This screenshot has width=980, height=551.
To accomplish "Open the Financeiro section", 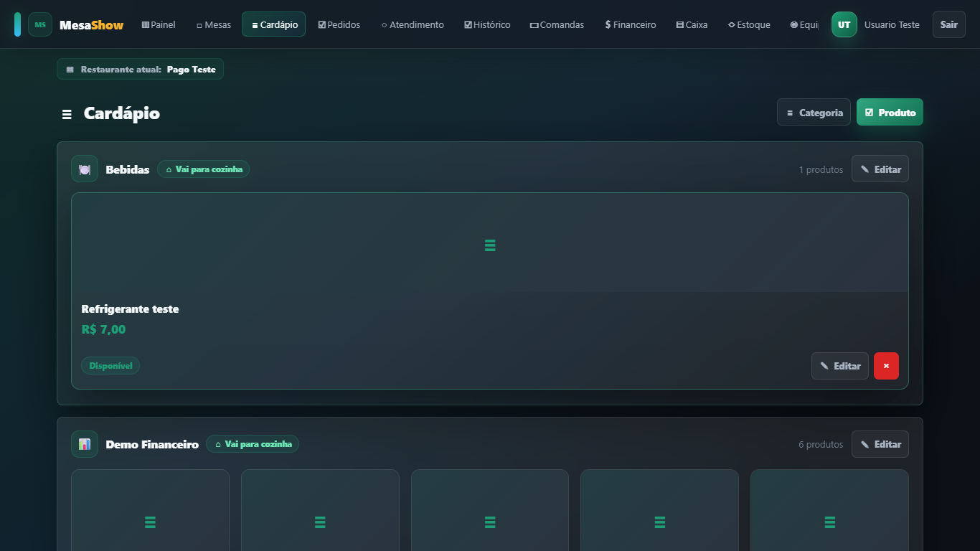I will point(631,24).
